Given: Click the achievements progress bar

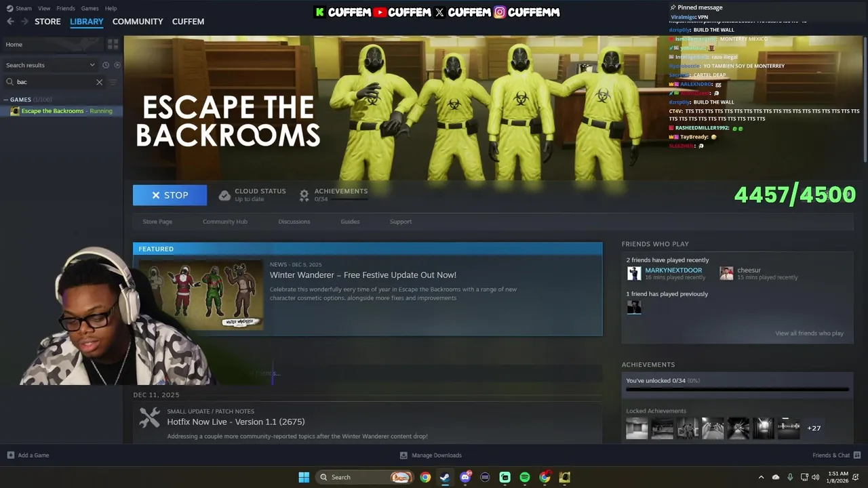Looking at the screenshot, I should [737, 390].
